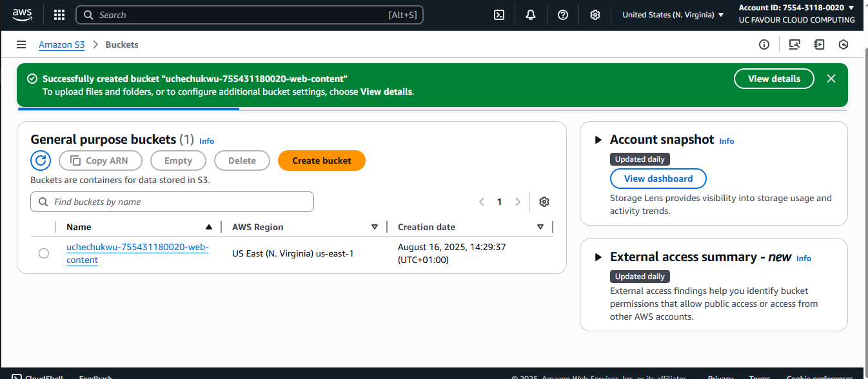Dismiss the success banner with X
This screenshot has width=868, height=379.
(831, 79)
